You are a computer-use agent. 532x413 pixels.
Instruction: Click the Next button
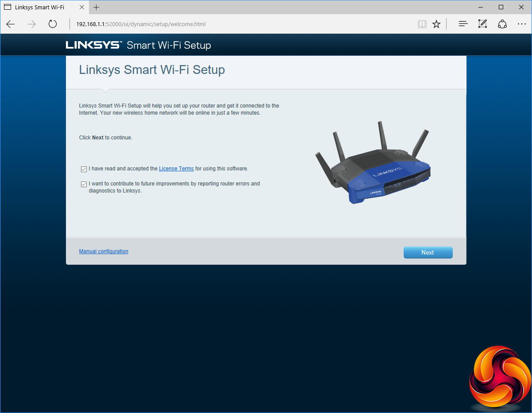[x=428, y=252]
